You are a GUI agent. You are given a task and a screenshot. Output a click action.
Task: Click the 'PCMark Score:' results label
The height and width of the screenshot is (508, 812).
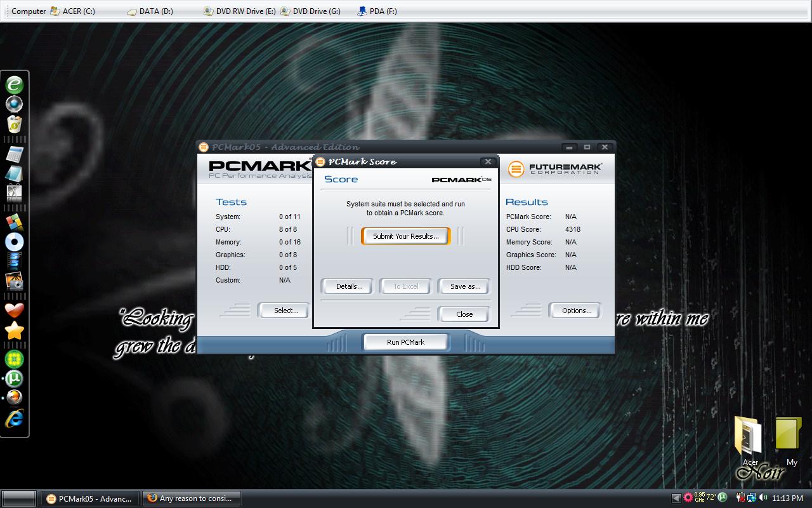tap(528, 217)
